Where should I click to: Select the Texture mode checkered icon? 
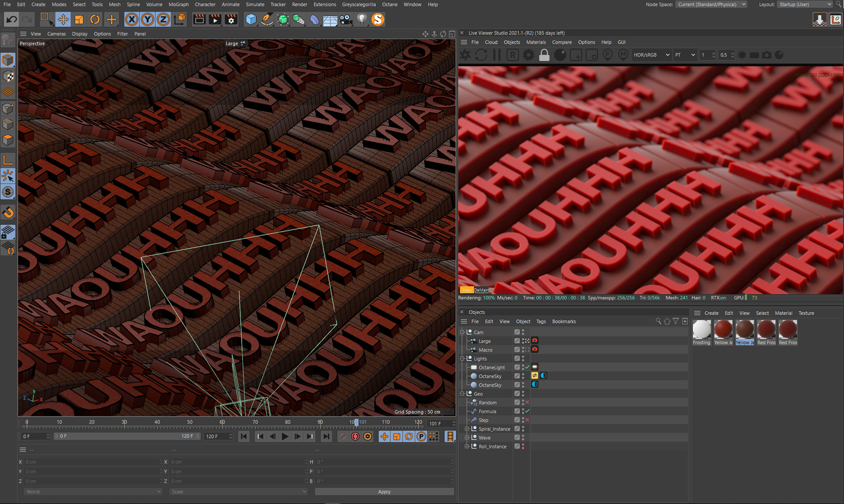[8, 76]
